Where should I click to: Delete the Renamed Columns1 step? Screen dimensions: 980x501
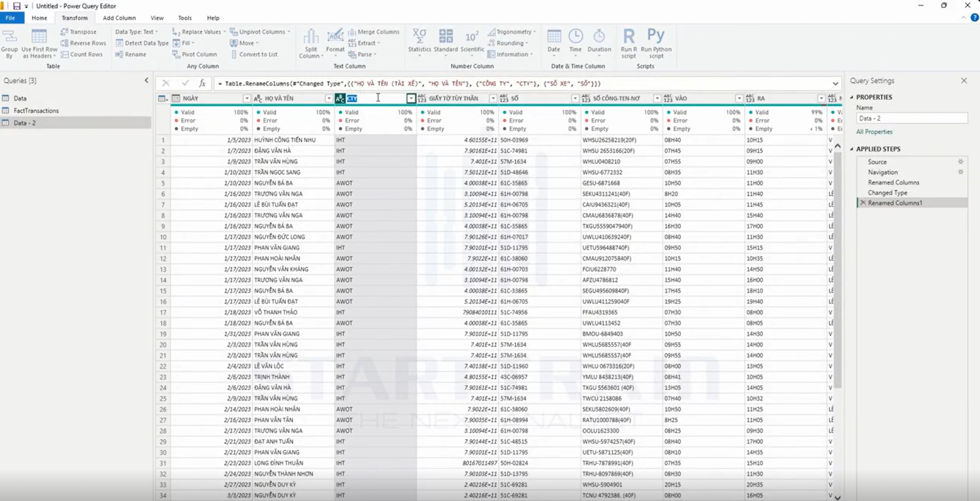(x=863, y=203)
